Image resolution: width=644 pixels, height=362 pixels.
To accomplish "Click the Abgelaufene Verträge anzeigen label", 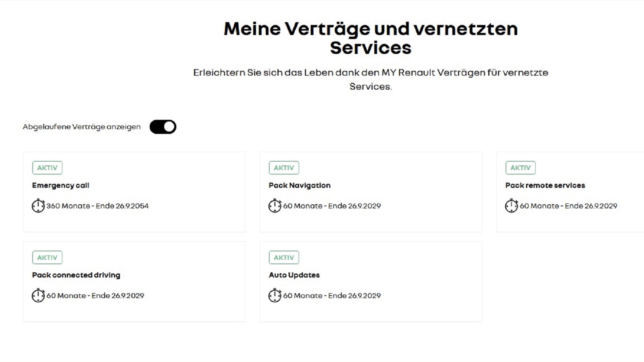I will point(82,127).
